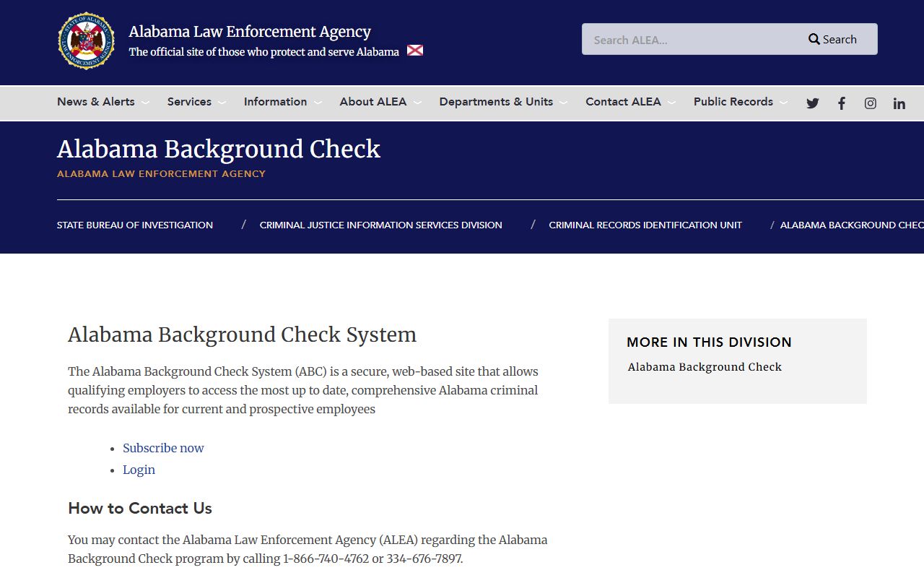The image size is (924, 578).
Task: Click the Alabama Law Enforcement Agency site title
Action: (x=250, y=32)
